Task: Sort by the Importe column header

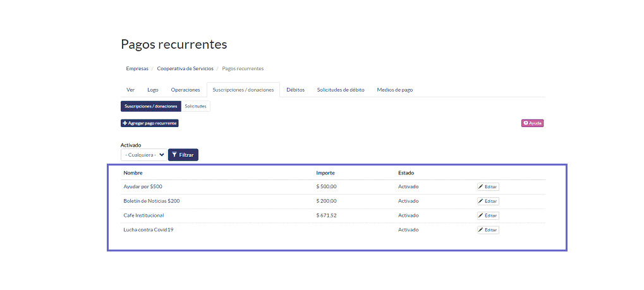Action: tap(325, 173)
